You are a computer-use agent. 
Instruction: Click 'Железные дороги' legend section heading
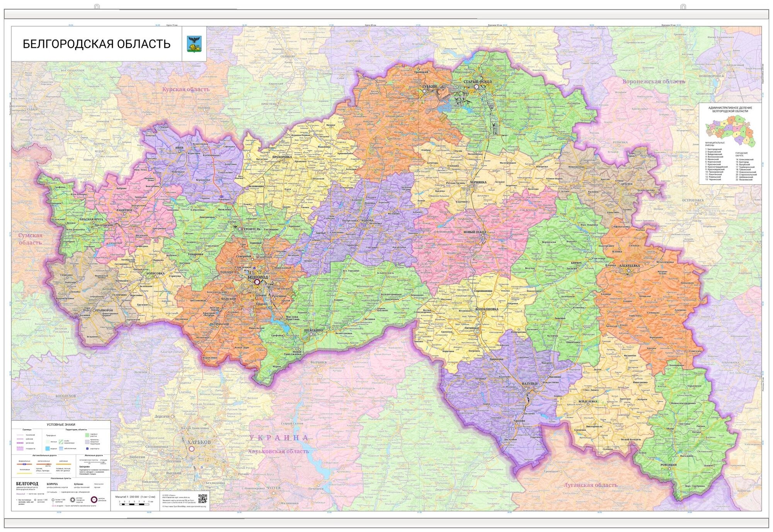[94, 455]
